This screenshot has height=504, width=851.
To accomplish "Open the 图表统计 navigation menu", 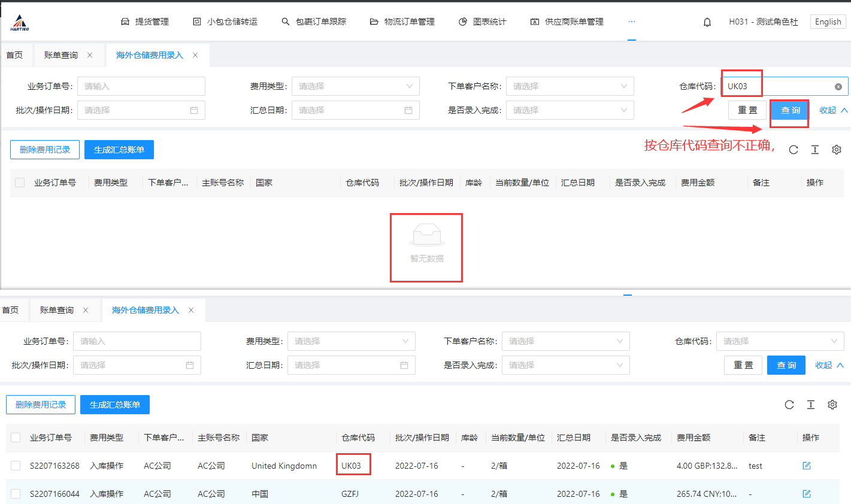I will [x=483, y=22].
